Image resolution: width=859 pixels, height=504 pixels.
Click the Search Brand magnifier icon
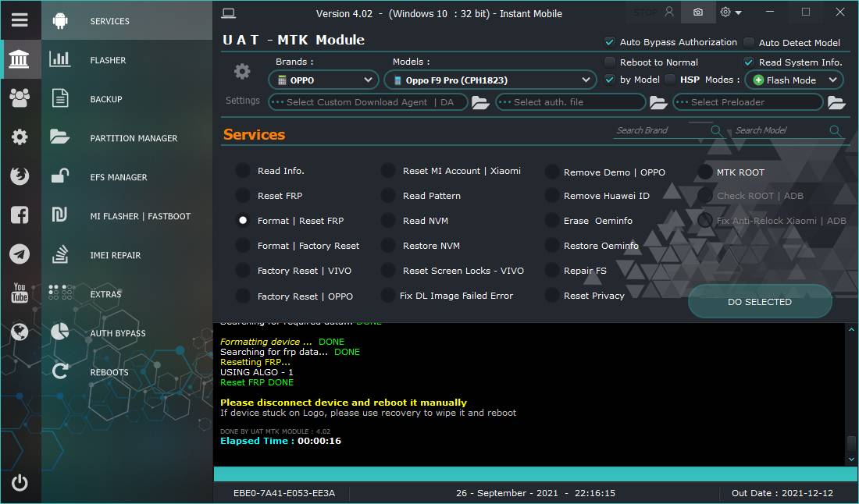tap(716, 130)
